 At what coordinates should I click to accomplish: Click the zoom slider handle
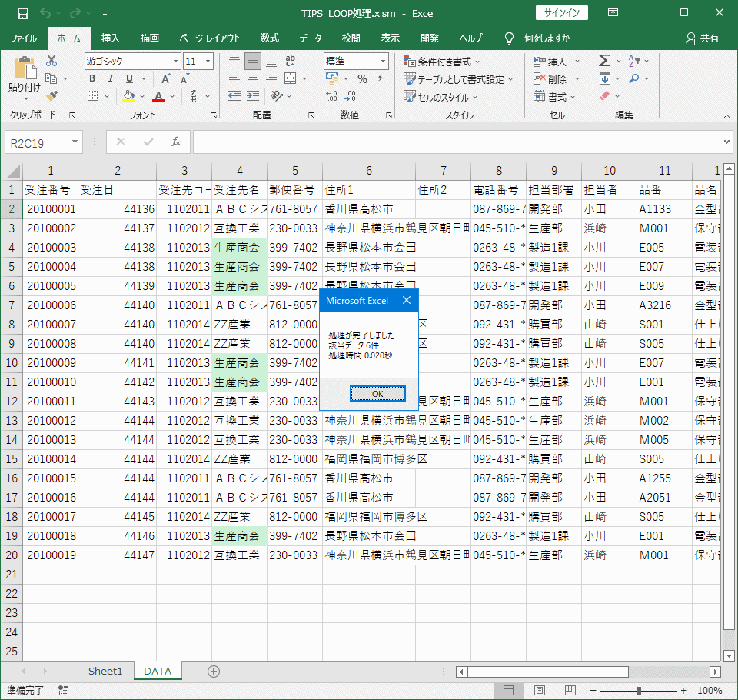click(x=639, y=691)
